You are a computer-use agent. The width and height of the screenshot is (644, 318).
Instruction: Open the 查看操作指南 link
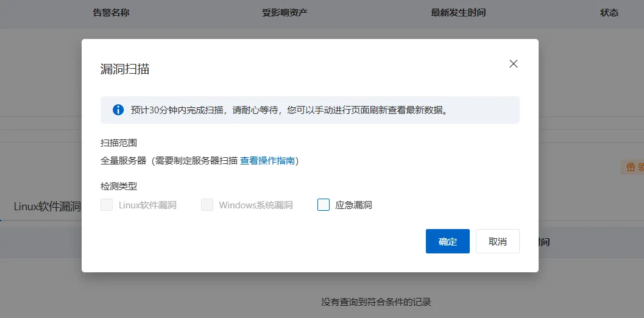coord(267,161)
